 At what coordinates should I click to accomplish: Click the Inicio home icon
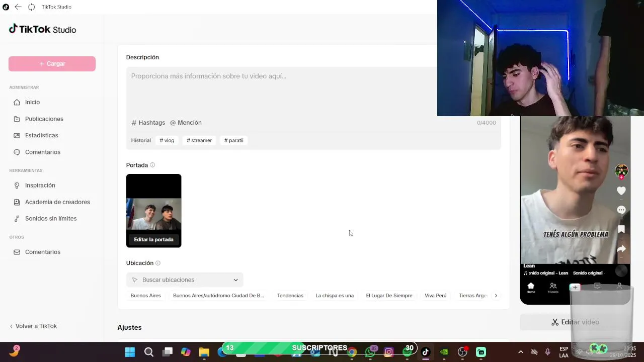tap(17, 102)
